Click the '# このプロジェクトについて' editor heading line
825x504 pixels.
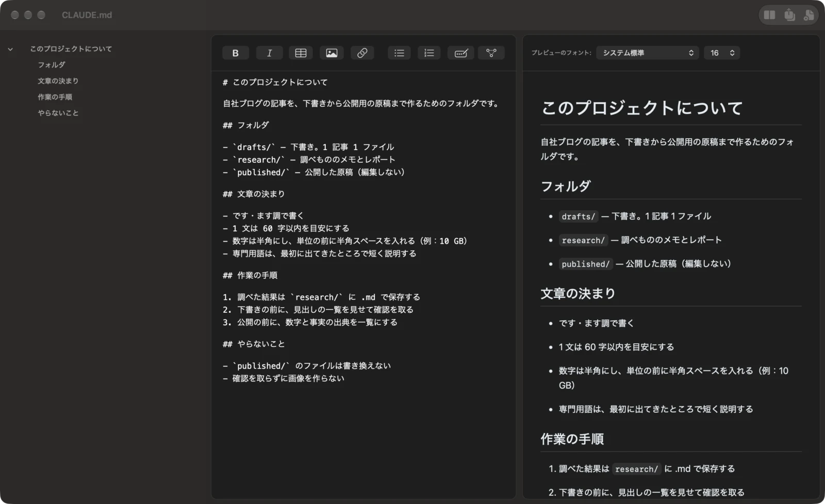pyautogui.click(x=275, y=82)
